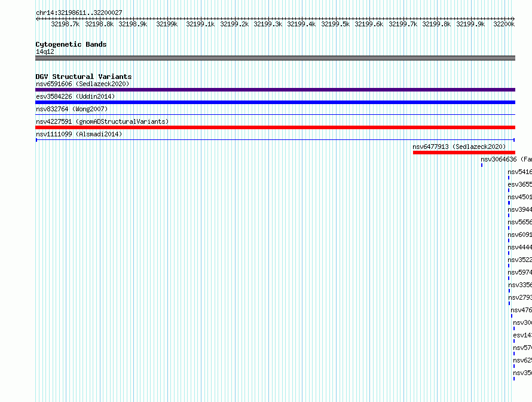This screenshot has height=402, width=532.
Task: Click the 32199.2k ruler tick label
Action: tap(234, 24)
